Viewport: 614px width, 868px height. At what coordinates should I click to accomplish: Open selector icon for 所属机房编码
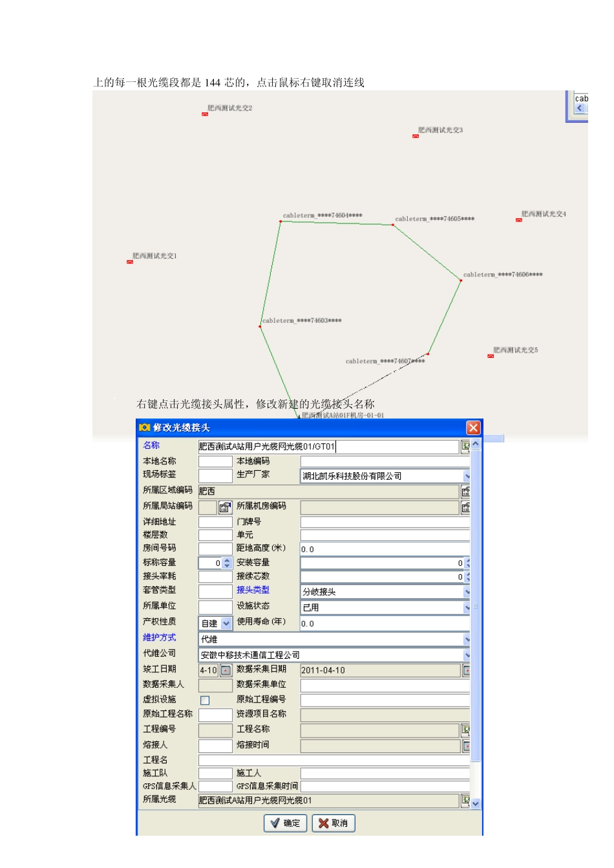tap(465, 508)
